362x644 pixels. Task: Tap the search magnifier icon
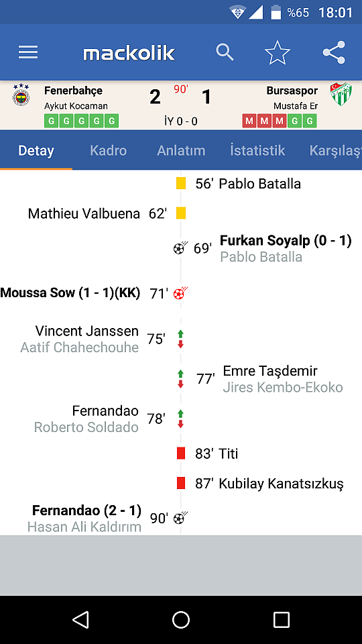225,52
